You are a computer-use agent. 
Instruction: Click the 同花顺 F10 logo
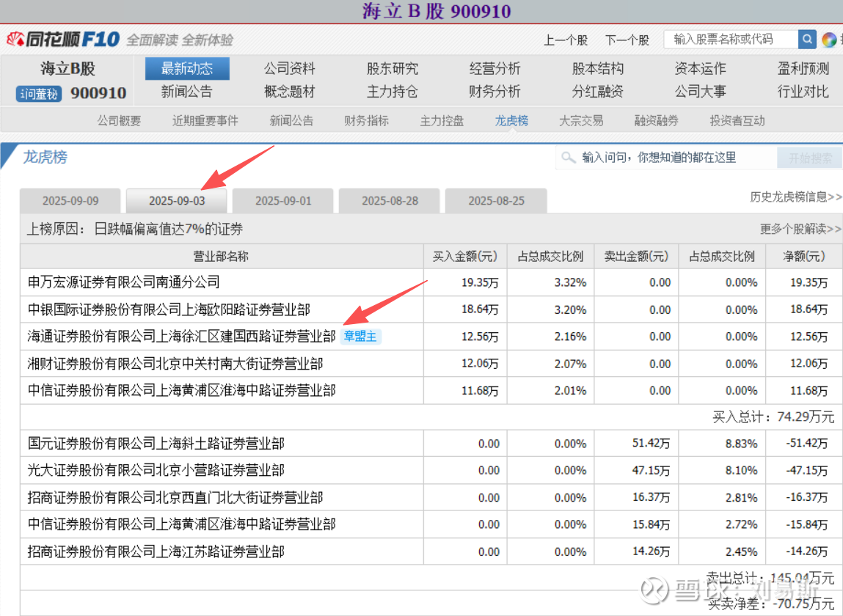tap(63, 39)
